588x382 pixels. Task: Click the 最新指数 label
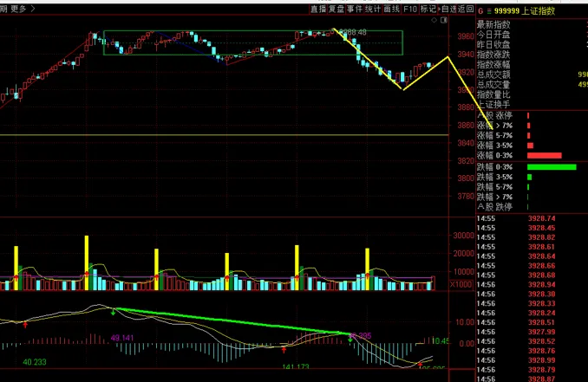[x=493, y=25]
